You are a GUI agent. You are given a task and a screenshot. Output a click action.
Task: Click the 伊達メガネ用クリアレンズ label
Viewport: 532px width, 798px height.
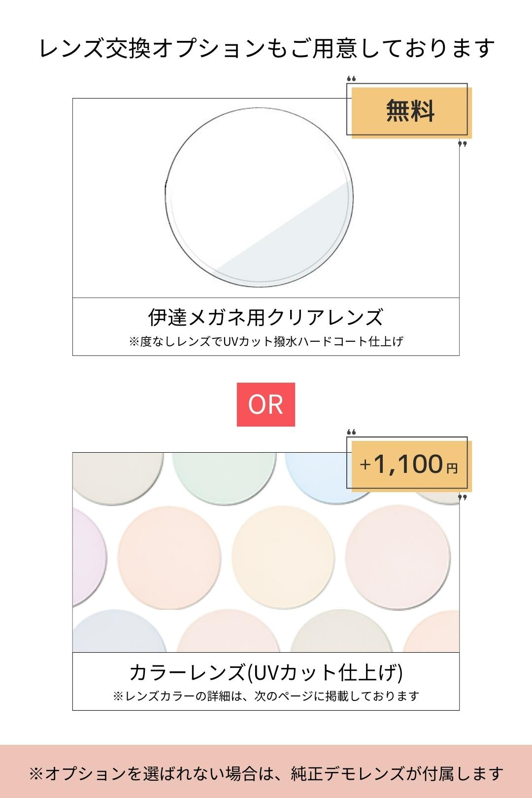(266, 317)
